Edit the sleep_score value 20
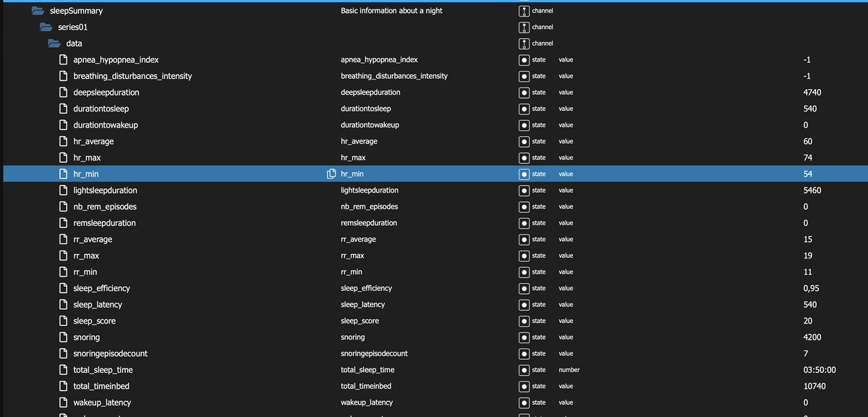 pos(808,321)
